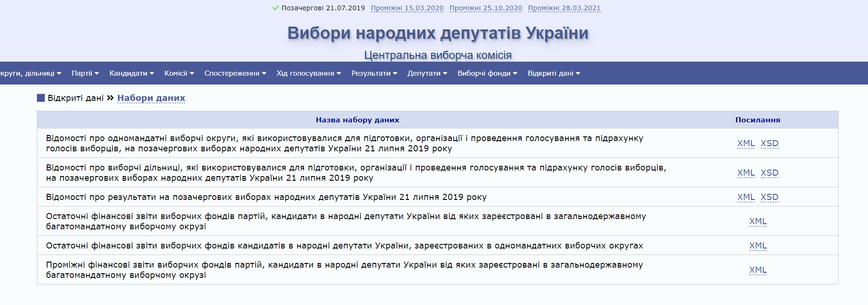Open the Результати menu
This screenshot has width=868, height=305.
(374, 73)
